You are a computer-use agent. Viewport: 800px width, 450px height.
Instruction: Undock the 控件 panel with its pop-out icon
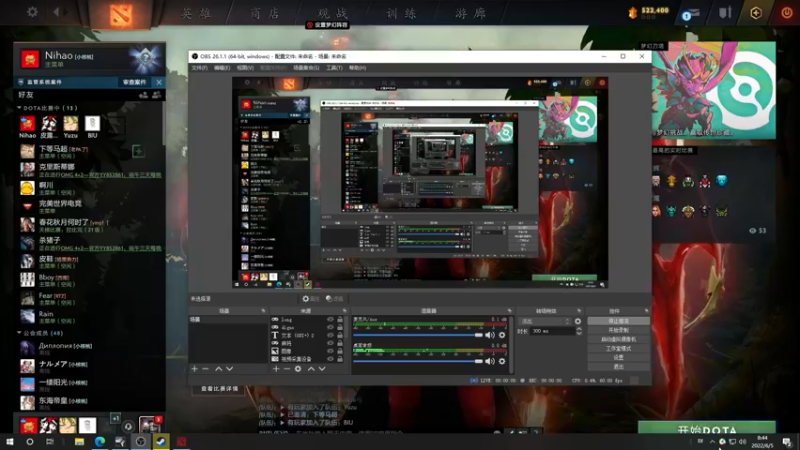click(x=646, y=311)
